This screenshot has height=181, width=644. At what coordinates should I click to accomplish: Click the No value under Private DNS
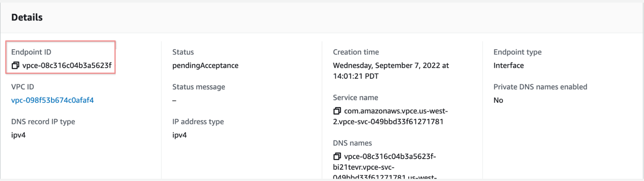coord(498,100)
